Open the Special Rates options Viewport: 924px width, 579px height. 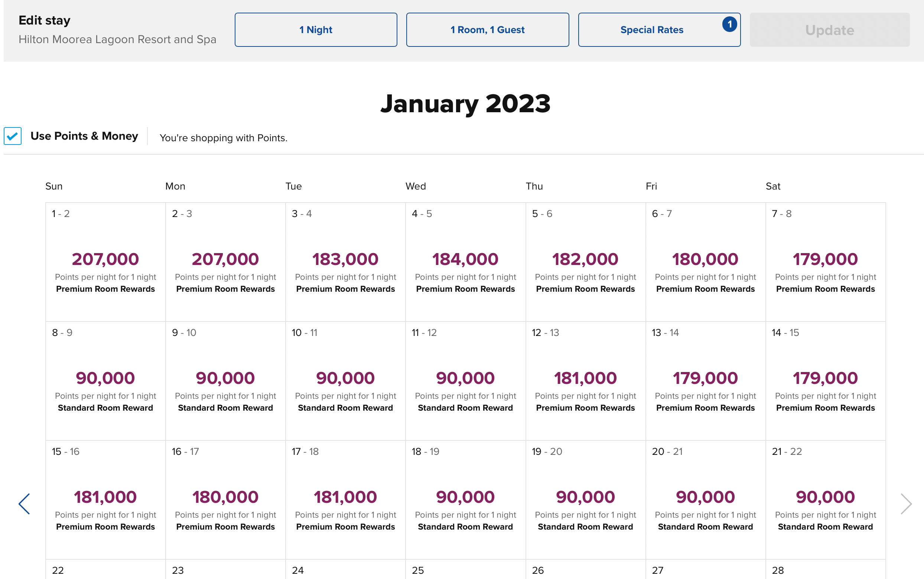659,30
